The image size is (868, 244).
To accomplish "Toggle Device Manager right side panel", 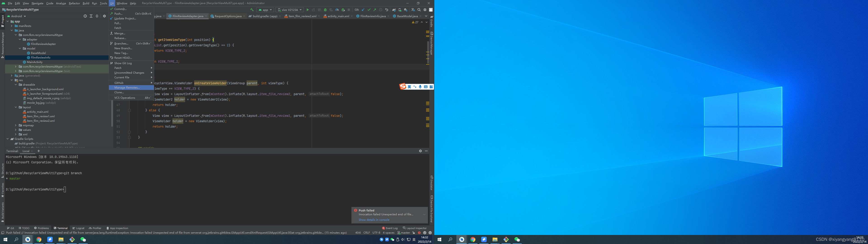I will (431, 43).
